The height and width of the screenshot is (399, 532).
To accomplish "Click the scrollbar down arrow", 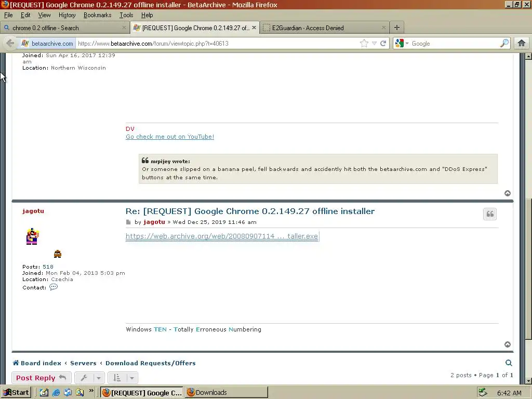I will (x=528, y=381).
